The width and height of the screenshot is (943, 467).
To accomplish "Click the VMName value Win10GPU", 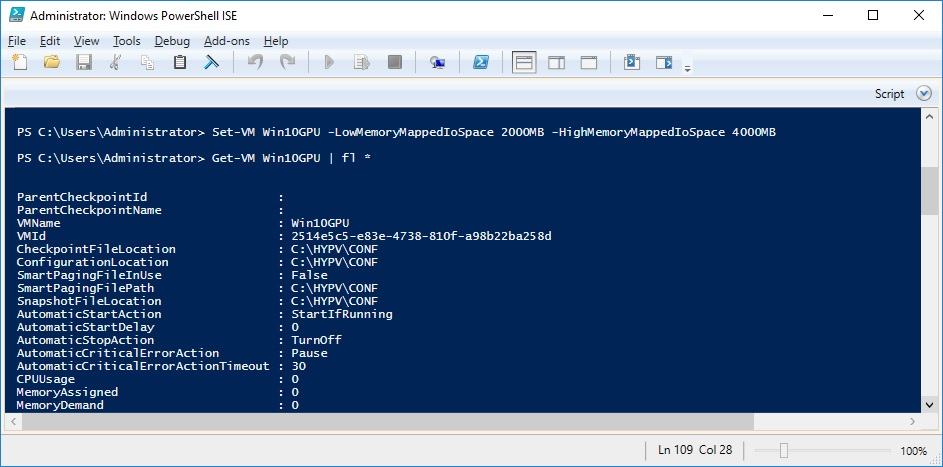I will (320, 223).
